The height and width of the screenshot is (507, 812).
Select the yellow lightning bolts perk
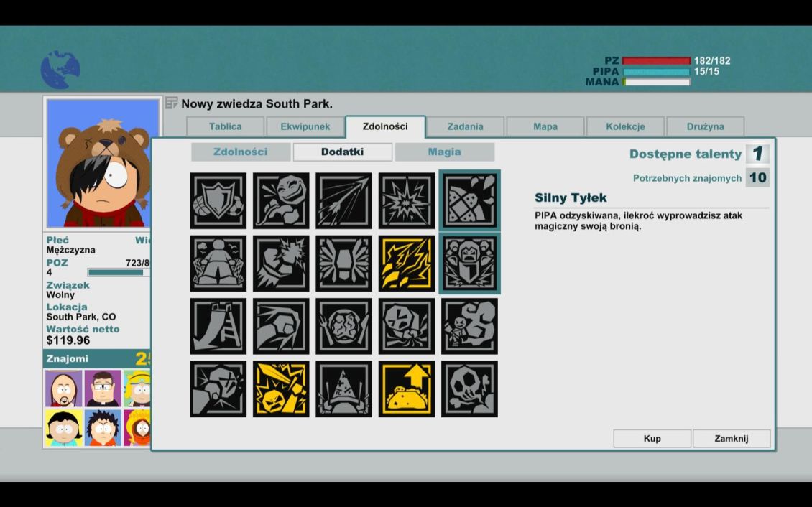[x=407, y=264]
